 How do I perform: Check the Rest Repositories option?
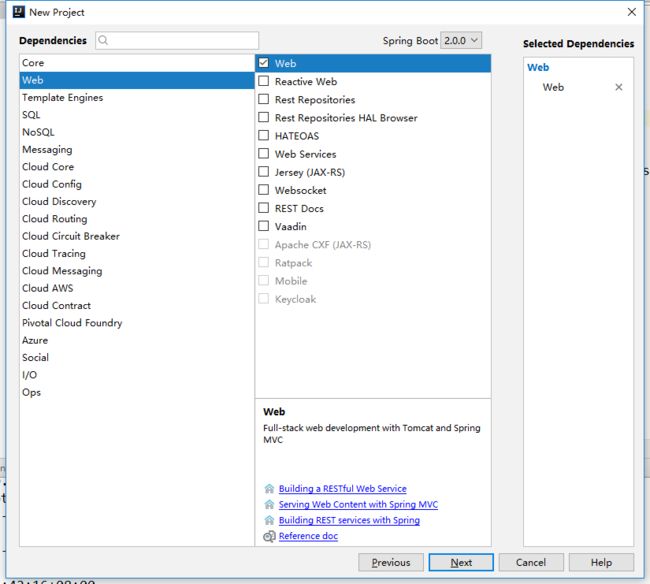tap(264, 99)
